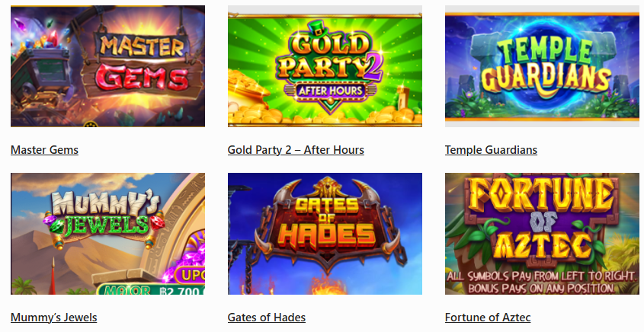Screen dimensions: 644x332
Task: Follow the Master Gems text link
Action: coord(44,150)
